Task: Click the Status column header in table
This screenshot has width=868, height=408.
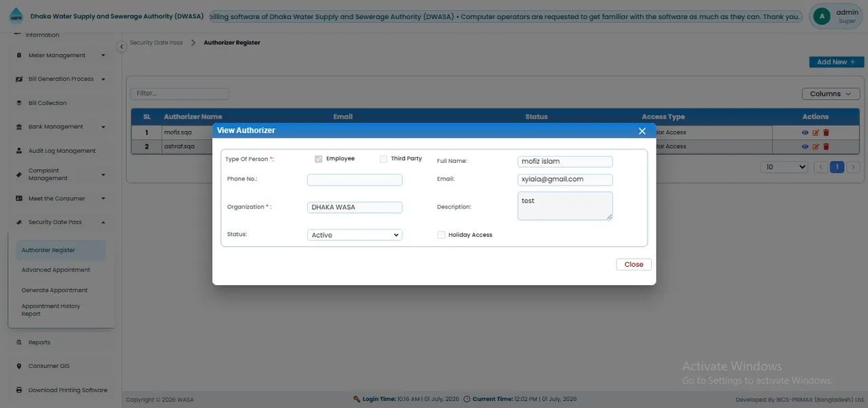Action: click(536, 117)
